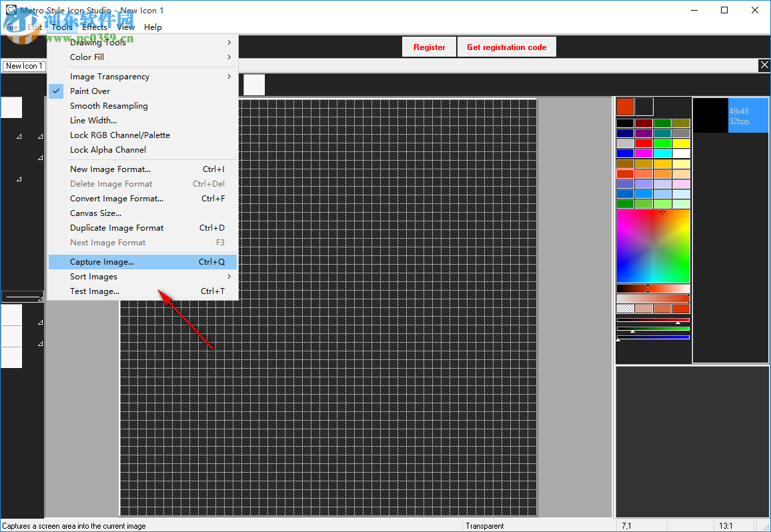Toggle Lock RGB Channel/Palette

coord(143,135)
